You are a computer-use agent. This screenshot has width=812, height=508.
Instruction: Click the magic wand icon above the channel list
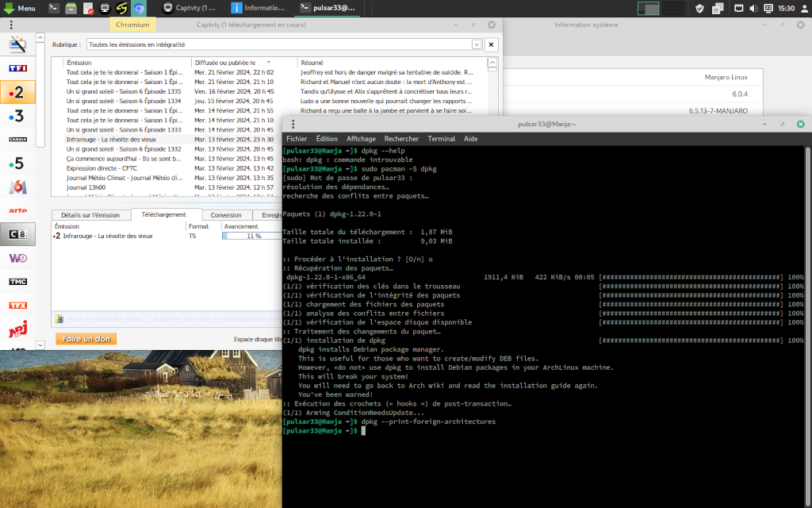pos(17,44)
